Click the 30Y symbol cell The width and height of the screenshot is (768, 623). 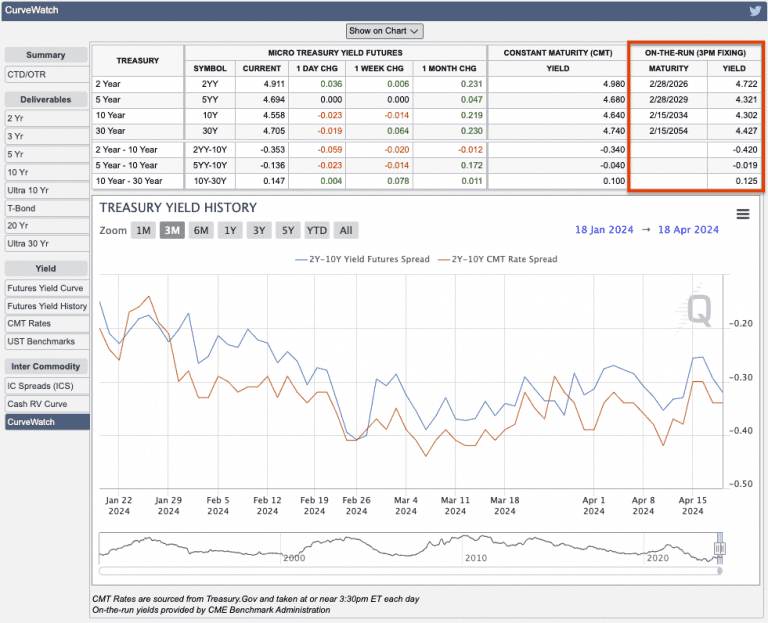point(210,131)
